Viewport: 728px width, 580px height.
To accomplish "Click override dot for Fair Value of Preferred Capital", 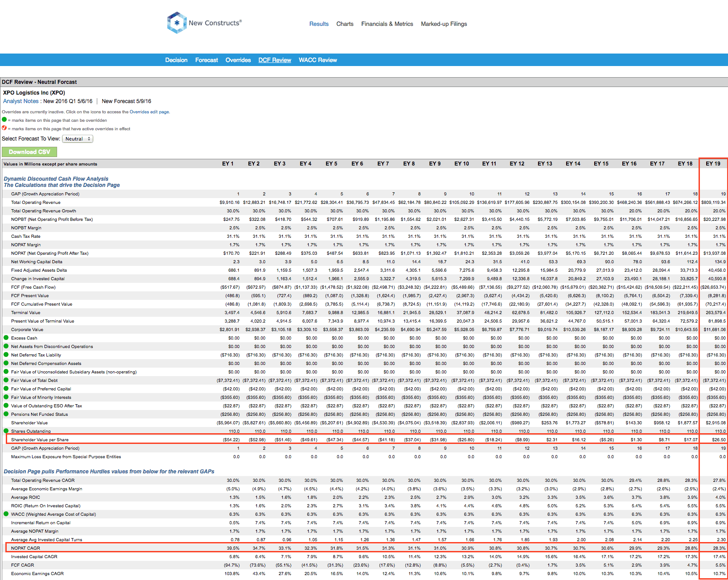I will click(6, 389).
